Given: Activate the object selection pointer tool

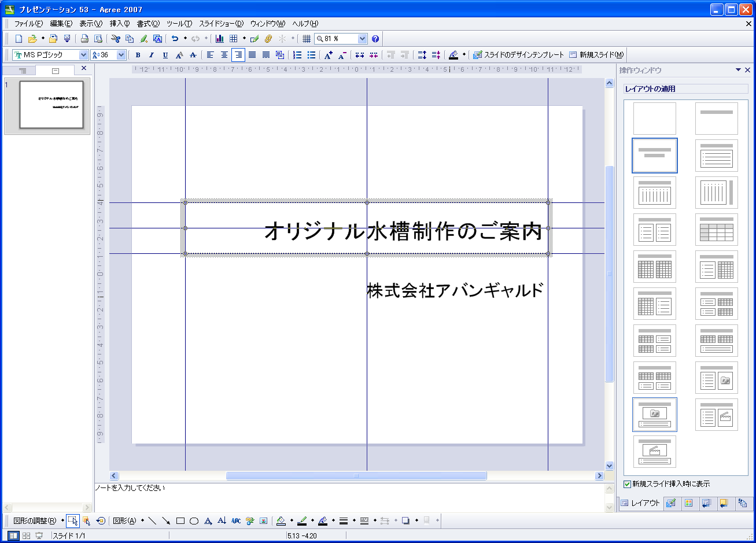Looking at the screenshot, I should [73, 520].
